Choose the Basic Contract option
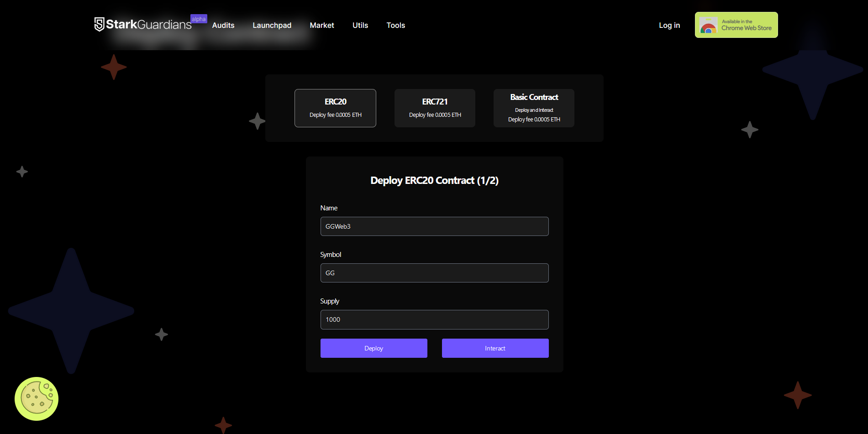This screenshot has height=434, width=868. pos(534,108)
